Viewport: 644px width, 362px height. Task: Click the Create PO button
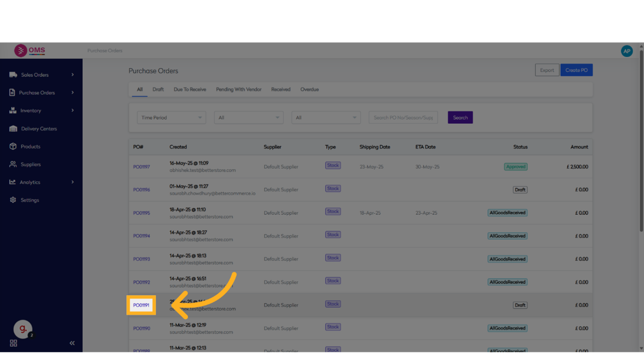pos(576,70)
